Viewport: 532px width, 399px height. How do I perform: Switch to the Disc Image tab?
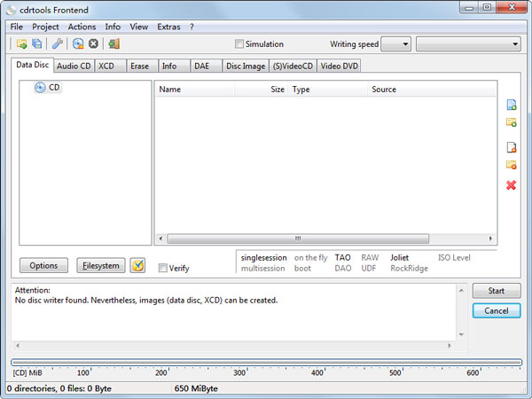[246, 66]
